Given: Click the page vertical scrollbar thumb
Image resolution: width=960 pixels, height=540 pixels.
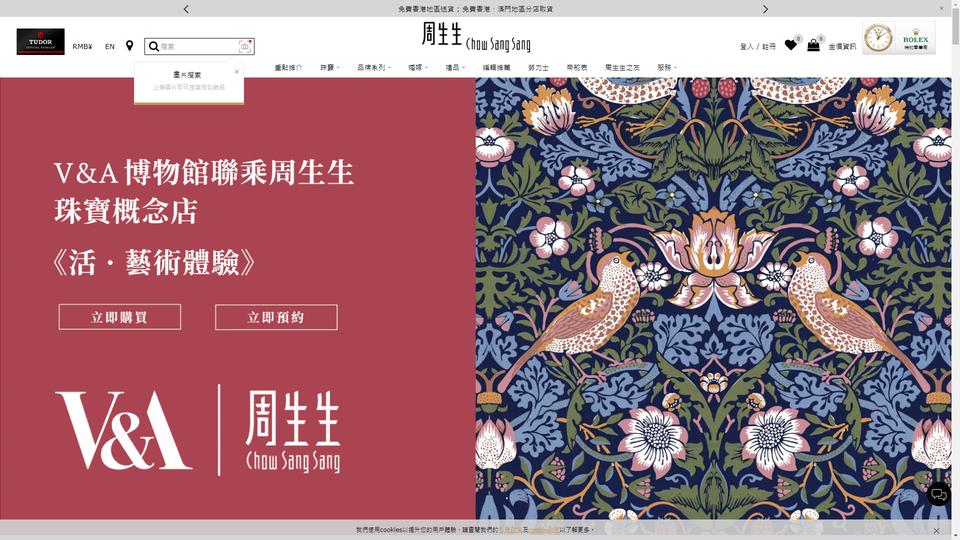Looking at the screenshot, I should (955, 24).
